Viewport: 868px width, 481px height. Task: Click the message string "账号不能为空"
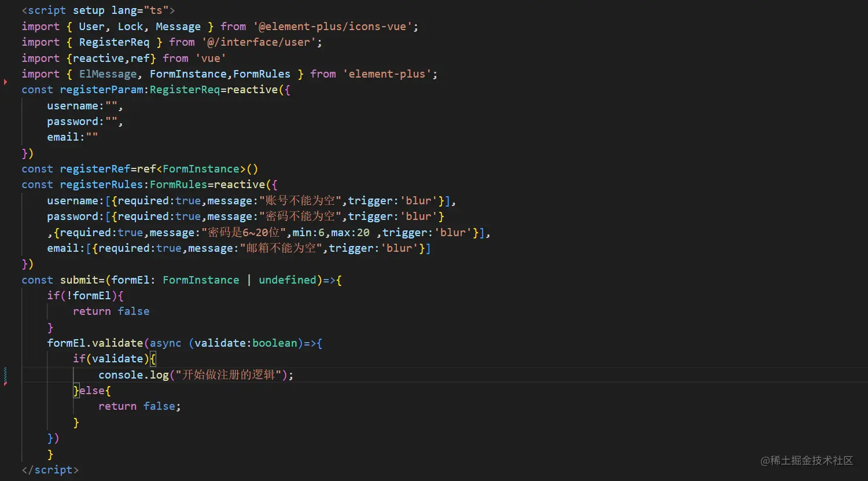300,201
